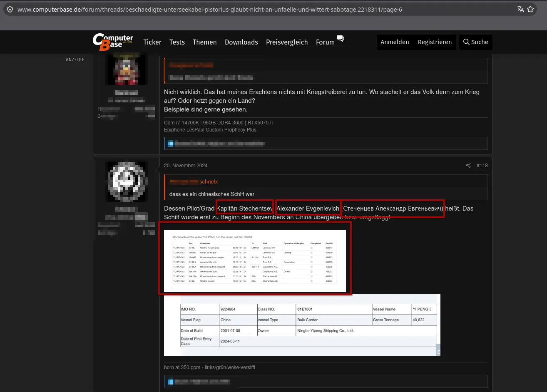Open permalink #118 of the post
The width and height of the screenshot is (547, 392).
pos(482,165)
